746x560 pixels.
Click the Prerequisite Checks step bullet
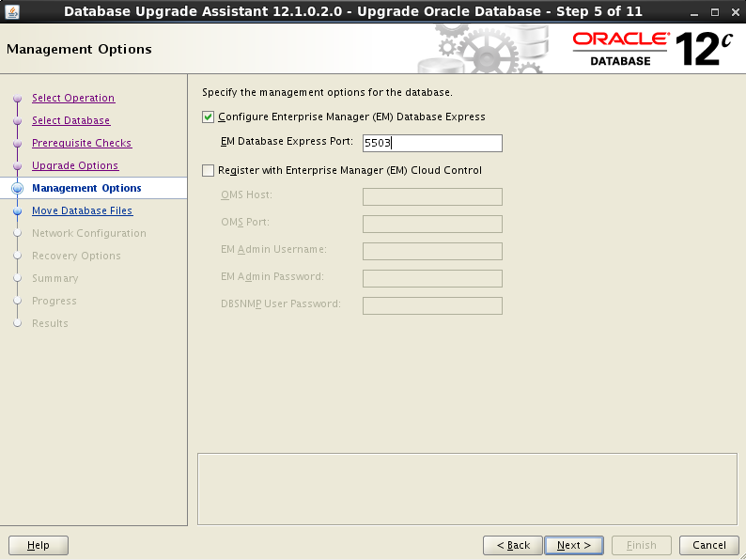click(18, 143)
